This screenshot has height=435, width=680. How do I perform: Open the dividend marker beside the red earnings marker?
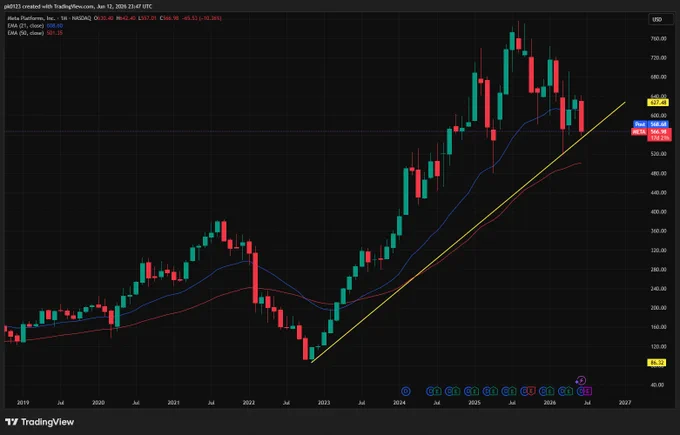[524, 391]
